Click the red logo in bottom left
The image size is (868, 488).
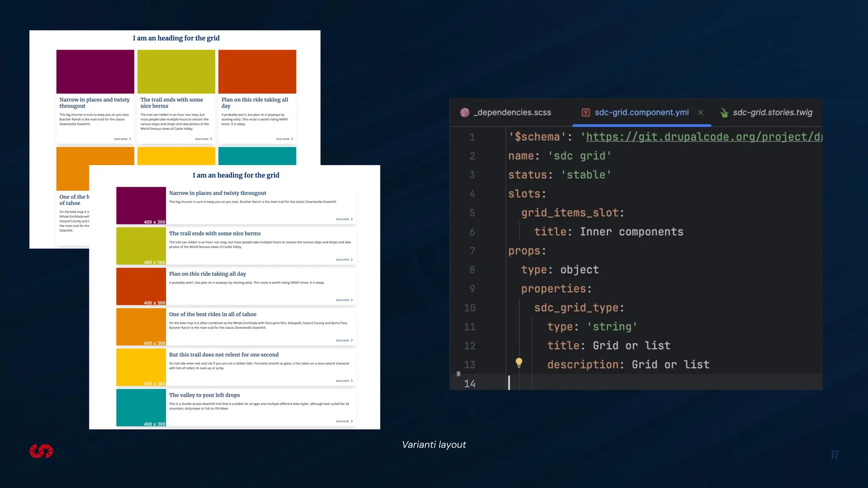click(41, 451)
